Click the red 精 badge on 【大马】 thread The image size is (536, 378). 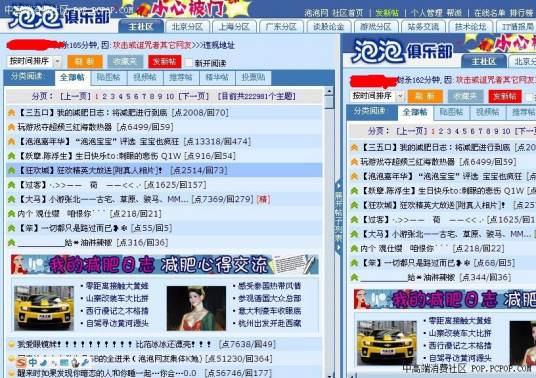pyautogui.click(x=263, y=199)
